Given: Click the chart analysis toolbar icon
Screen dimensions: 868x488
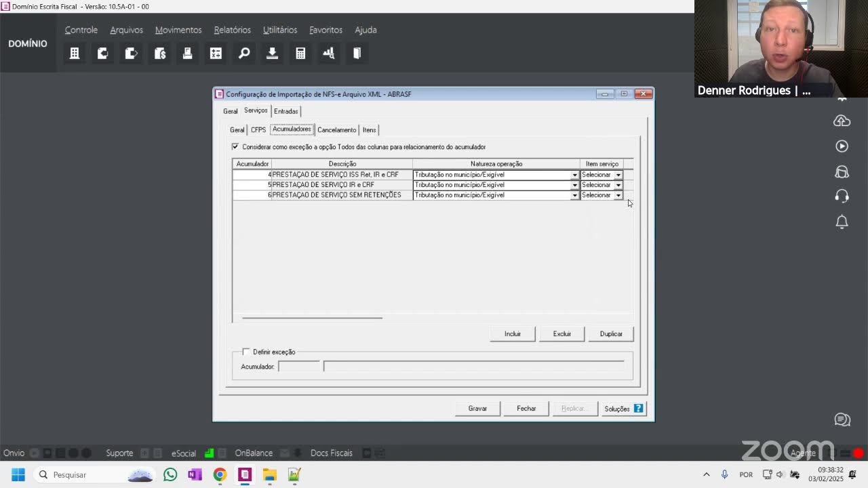Looking at the screenshot, I should pos(329,54).
